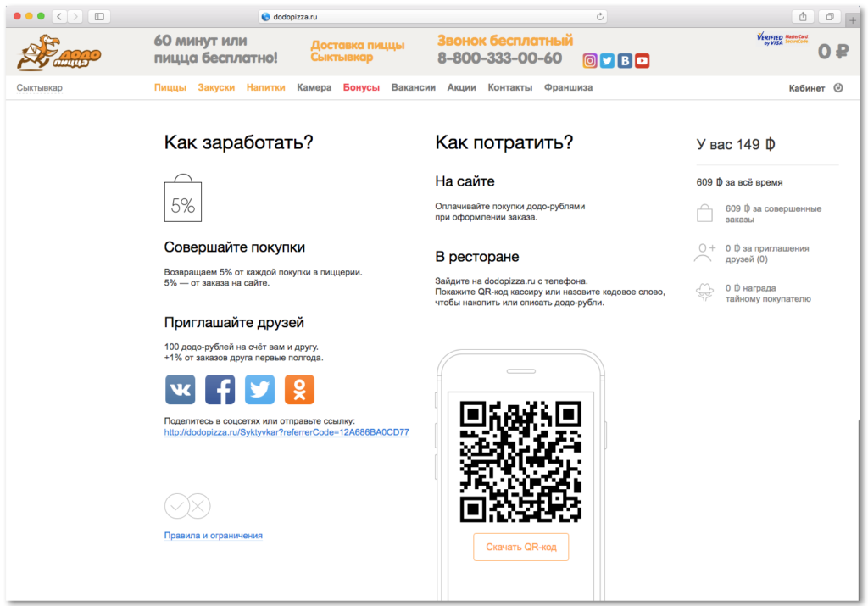Open the Safari share menu
The height and width of the screenshot is (606, 868).
(803, 17)
